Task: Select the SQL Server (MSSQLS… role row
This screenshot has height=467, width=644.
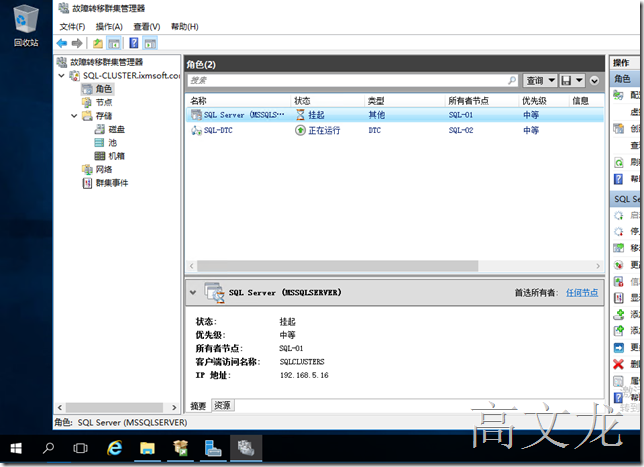Action: click(394, 115)
